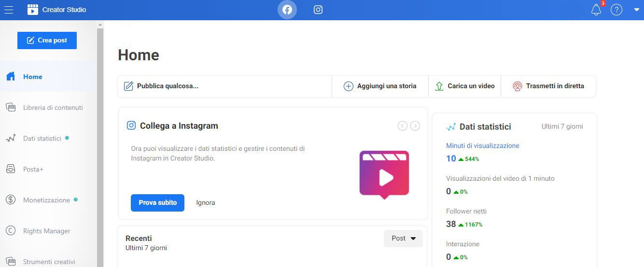Click the red live broadcast icon
The image size is (644, 267).
[x=518, y=86]
